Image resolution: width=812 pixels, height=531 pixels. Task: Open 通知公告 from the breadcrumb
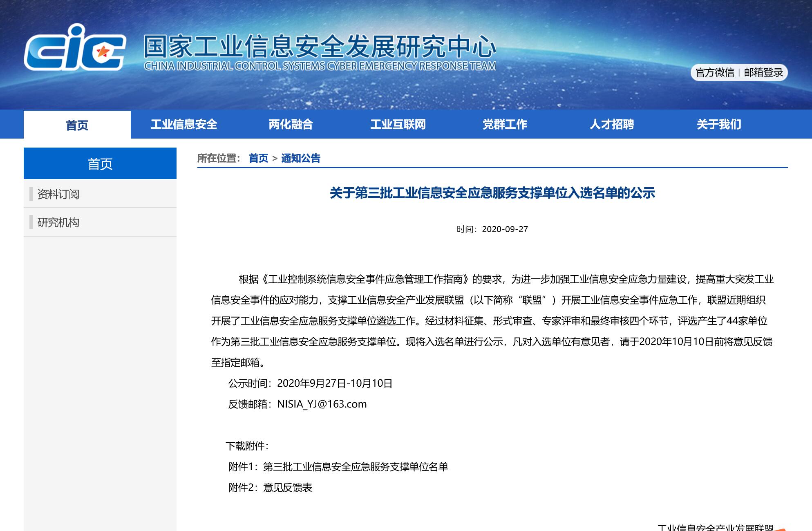[x=301, y=159]
